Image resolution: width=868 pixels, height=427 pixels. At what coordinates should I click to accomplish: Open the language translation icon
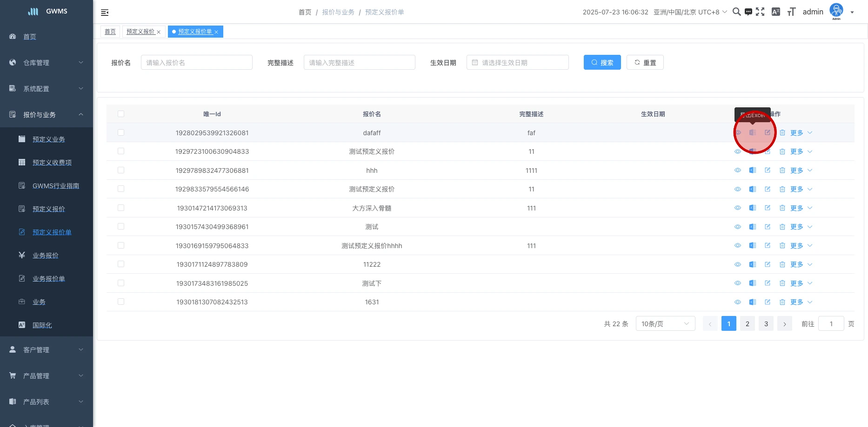pyautogui.click(x=775, y=12)
